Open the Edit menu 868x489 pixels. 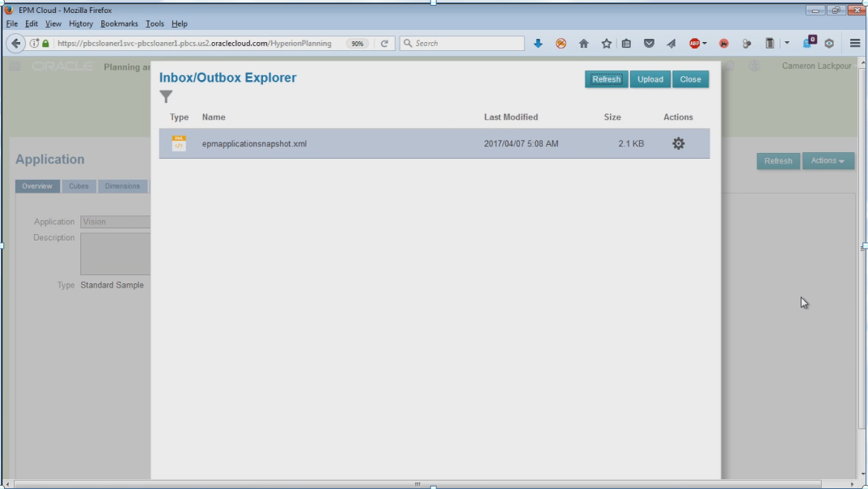(31, 23)
